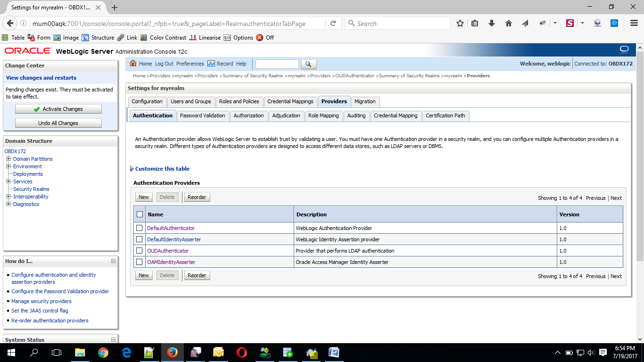Open the Image accessibility tool
644x362 pixels.
pyautogui.click(x=66, y=38)
